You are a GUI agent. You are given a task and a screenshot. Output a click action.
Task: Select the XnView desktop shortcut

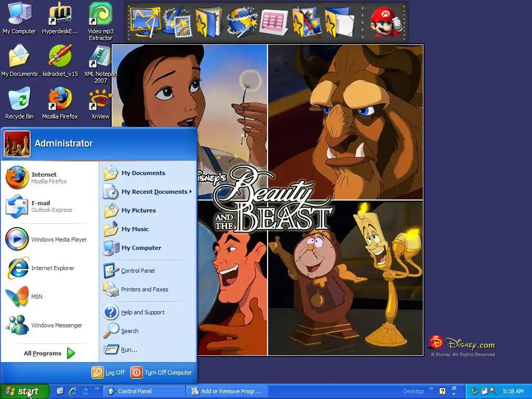click(x=100, y=103)
